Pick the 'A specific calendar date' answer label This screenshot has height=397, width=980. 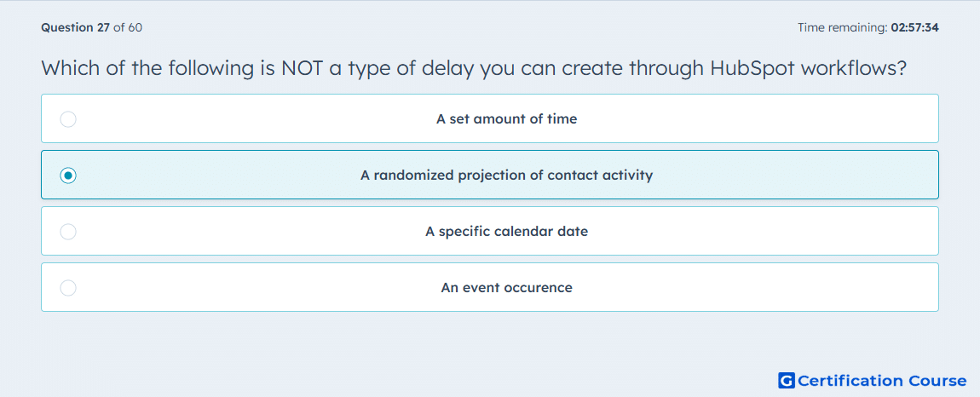507,232
